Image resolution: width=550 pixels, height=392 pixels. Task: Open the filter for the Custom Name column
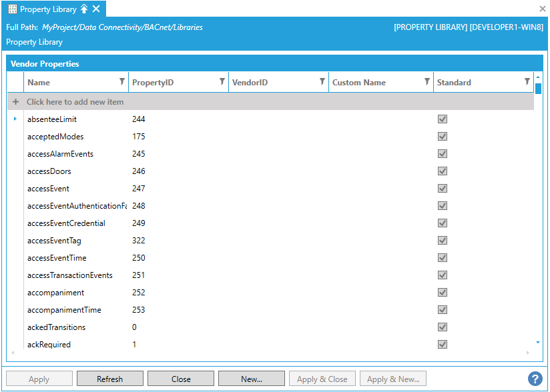[x=427, y=82]
